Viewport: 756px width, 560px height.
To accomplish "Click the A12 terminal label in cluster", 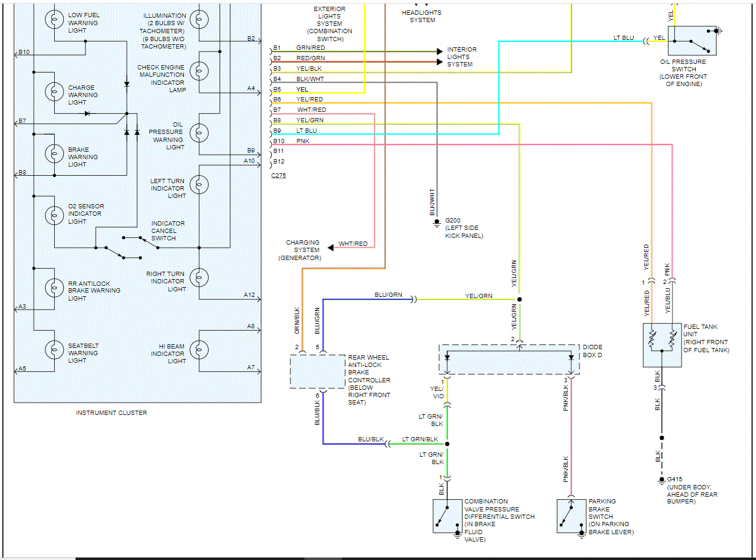I will 249,295.
